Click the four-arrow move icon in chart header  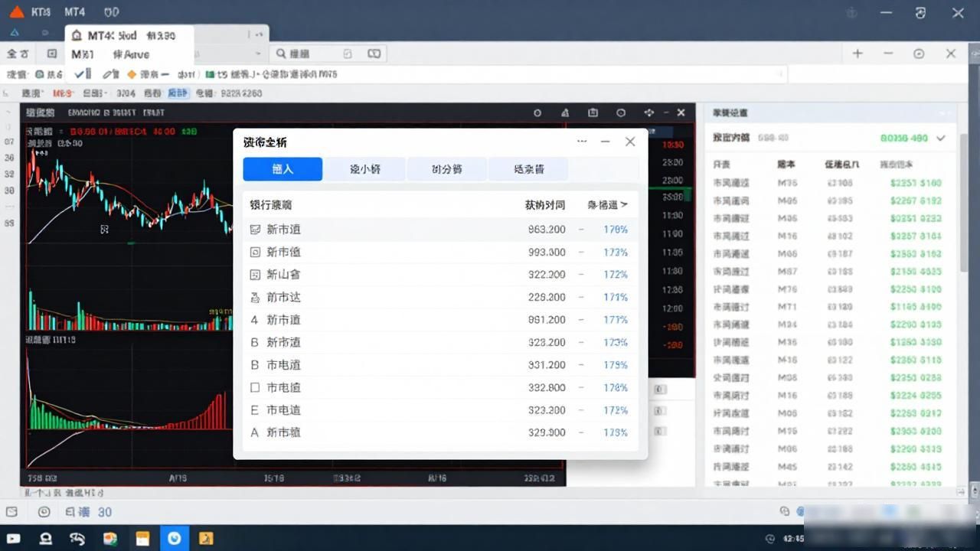[649, 112]
